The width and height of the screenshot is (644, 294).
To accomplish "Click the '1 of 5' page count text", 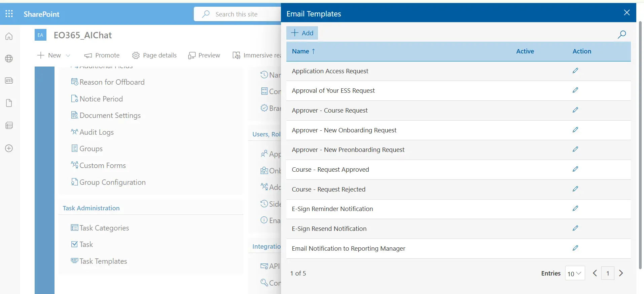I will (x=298, y=274).
